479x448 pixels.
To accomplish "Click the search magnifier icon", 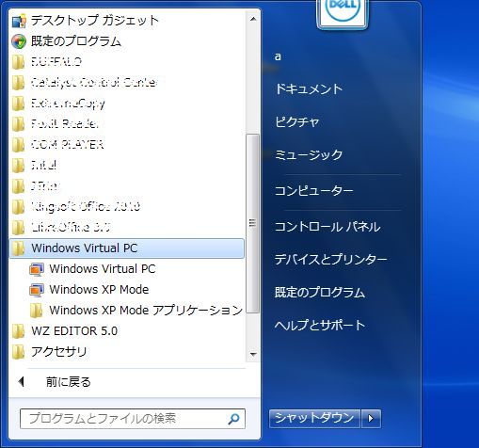I will [233, 419].
